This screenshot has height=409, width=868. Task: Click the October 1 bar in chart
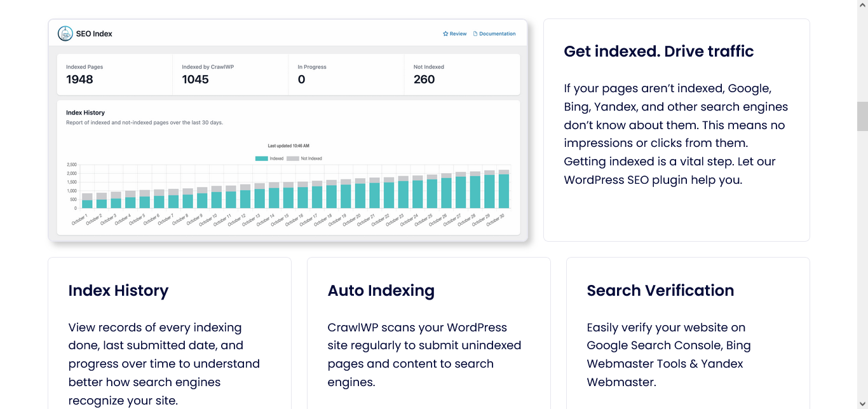(x=87, y=204)
